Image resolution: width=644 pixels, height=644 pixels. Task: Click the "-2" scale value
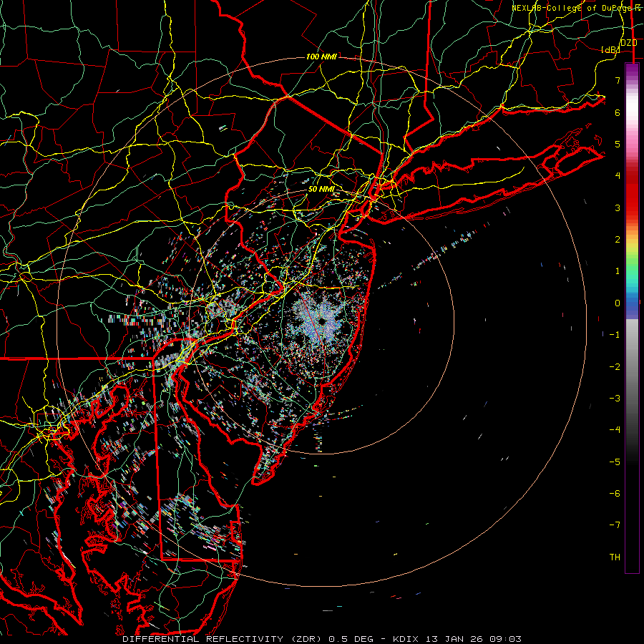tap(615, 367)
